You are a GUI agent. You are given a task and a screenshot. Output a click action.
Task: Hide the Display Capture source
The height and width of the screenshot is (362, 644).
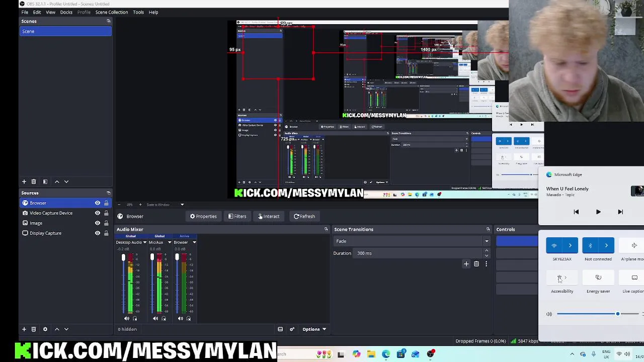click(x=98, y=233)
